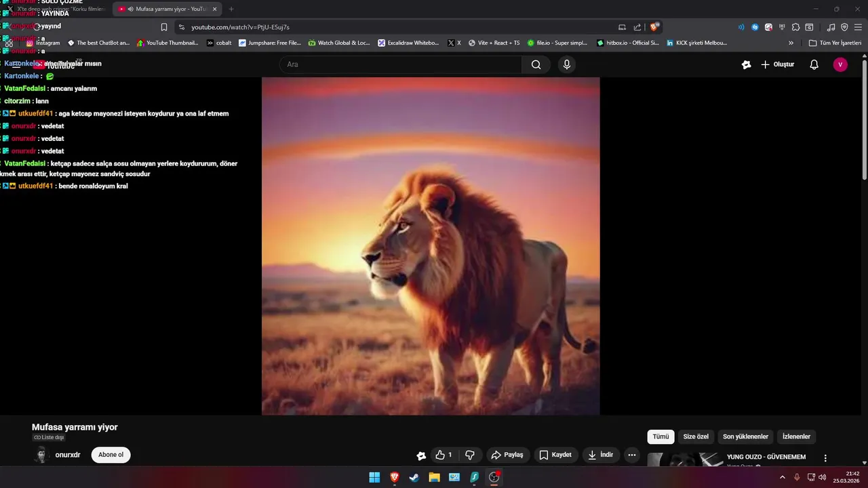Dislike the video with thumbs-down
The height and width of the screenshot is (488, 868).
click(x=469, y=455)
